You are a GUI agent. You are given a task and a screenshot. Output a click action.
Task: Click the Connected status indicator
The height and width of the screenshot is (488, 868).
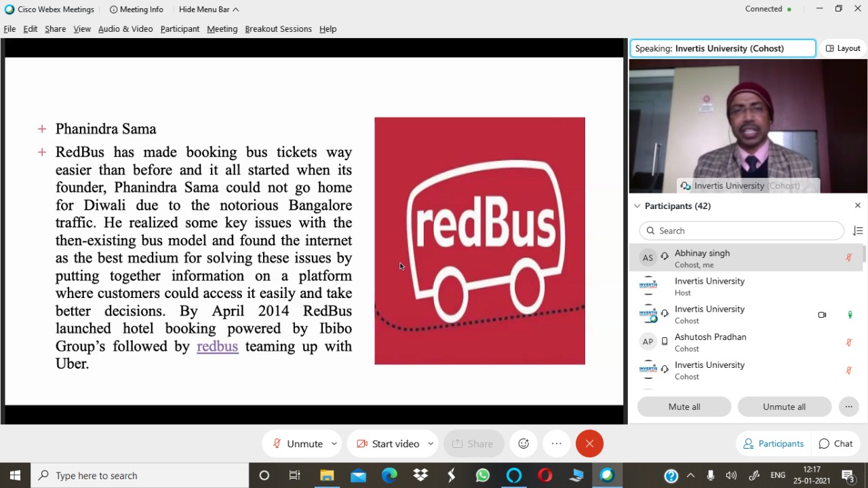click(768, 10)
